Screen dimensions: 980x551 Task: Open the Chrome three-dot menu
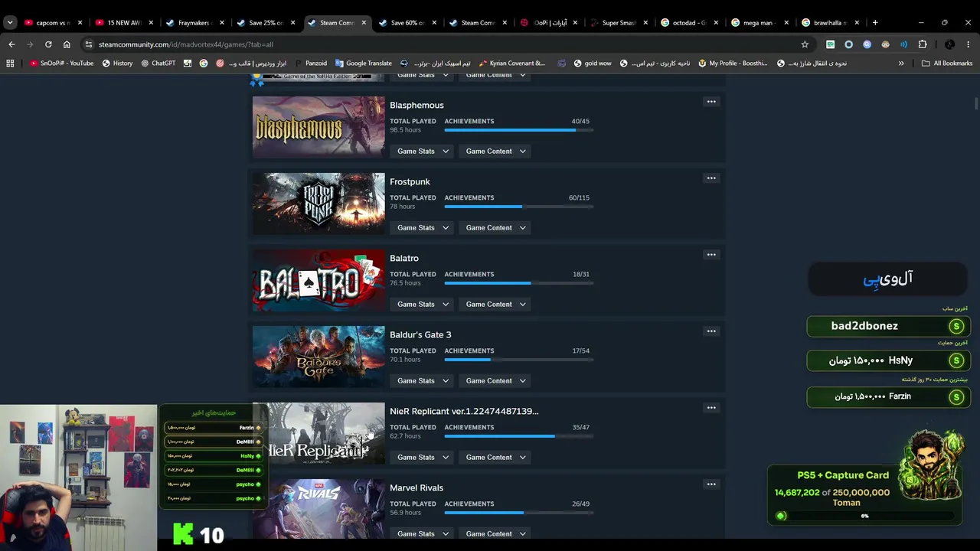[x=969, y=44]
